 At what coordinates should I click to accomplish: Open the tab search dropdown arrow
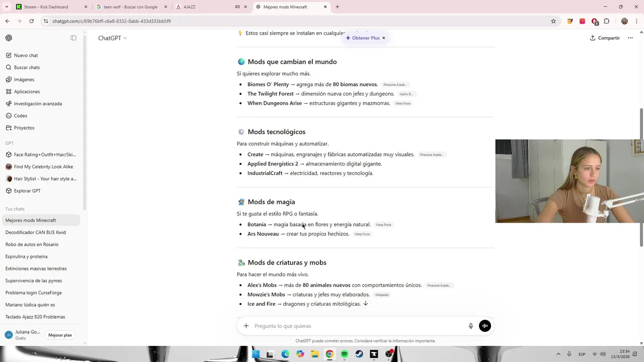coord(7,7)
